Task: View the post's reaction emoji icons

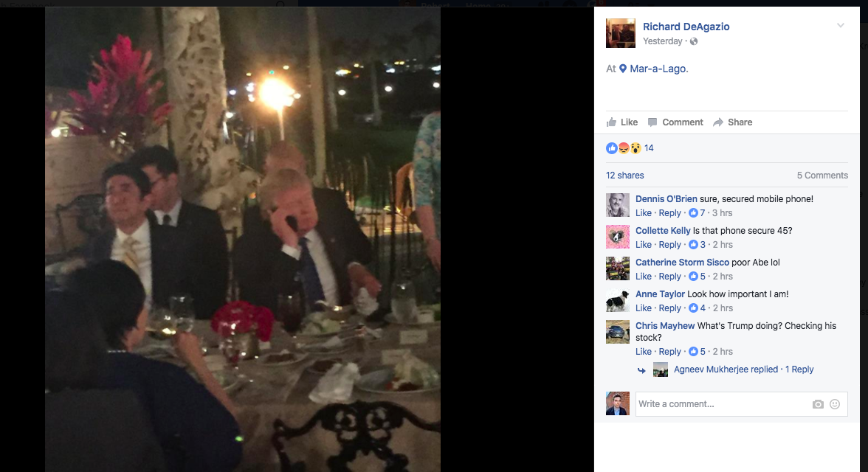Action: coord(624,148)
